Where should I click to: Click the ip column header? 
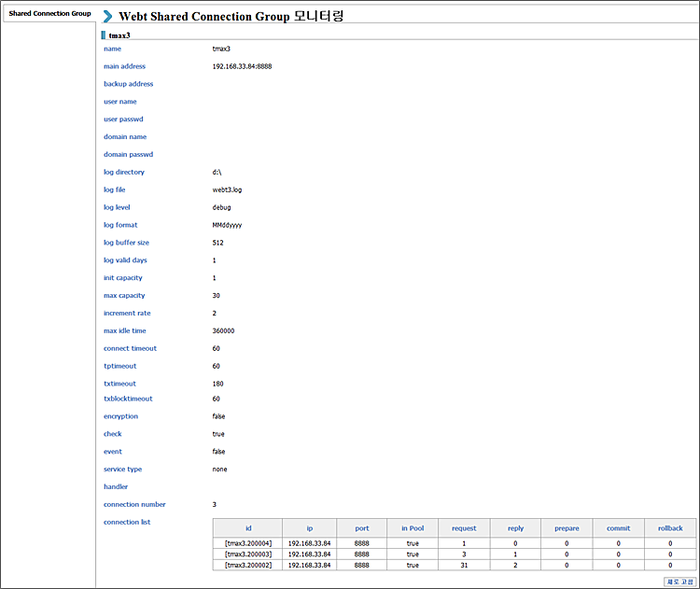[x=310, y=528]
